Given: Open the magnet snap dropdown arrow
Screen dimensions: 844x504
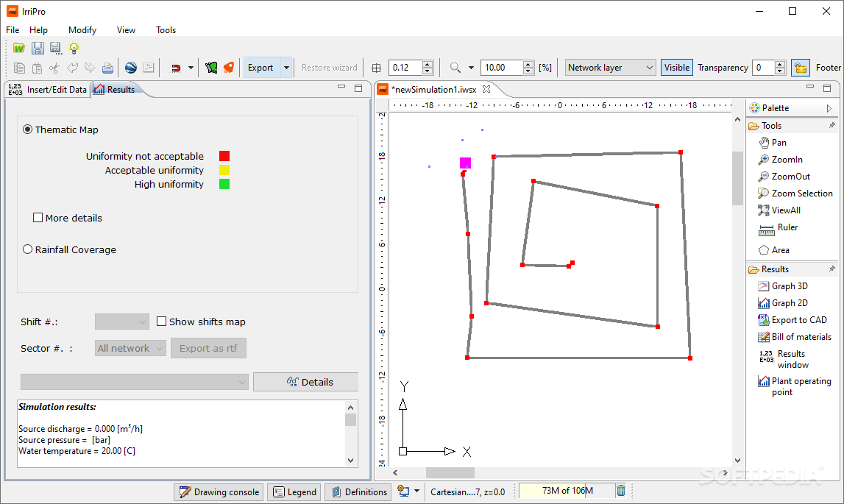Looking at the screenshot, I should pyautogui.click(x=191, y=68).
